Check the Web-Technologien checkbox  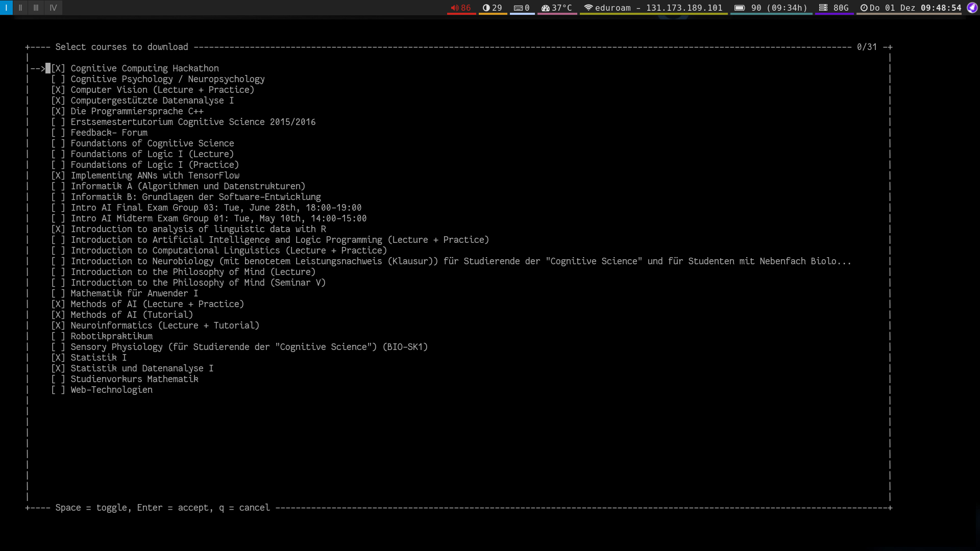[x=58, y=390]
